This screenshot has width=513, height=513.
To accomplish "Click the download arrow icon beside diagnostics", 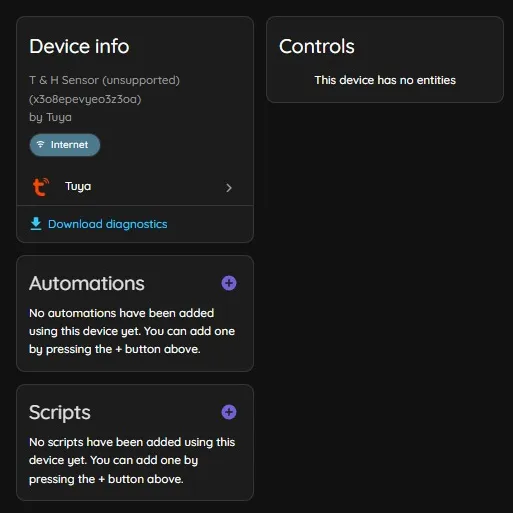I will coord(36,224).
